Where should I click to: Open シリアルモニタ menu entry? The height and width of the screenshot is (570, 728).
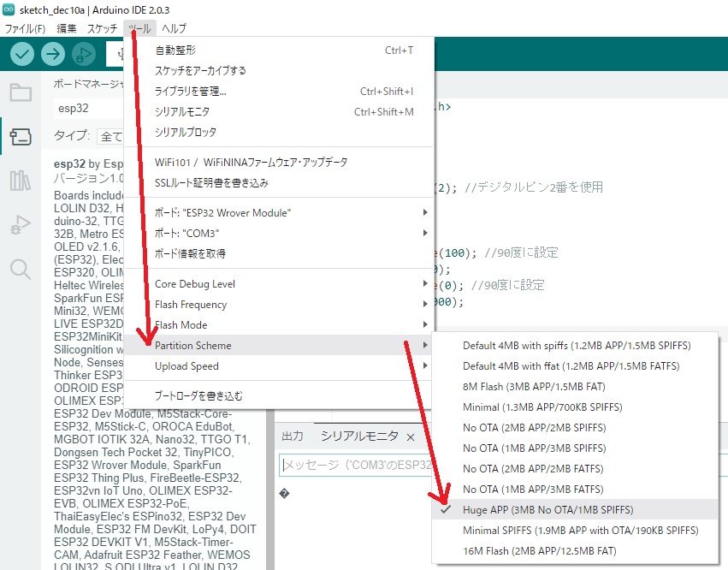click(x=279, y=111)
